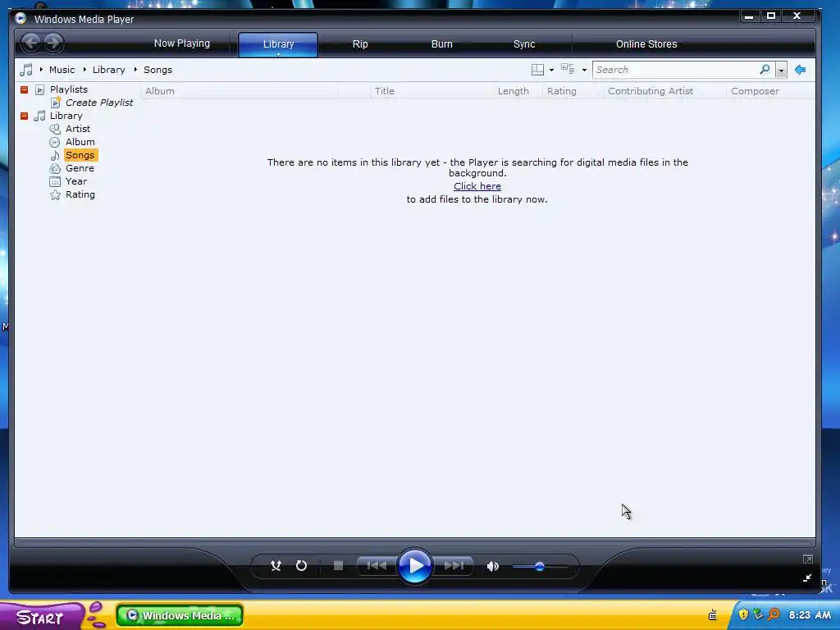Open the layout options icon
This screenshot has height=630, width=840.
[x=537, y=70]
